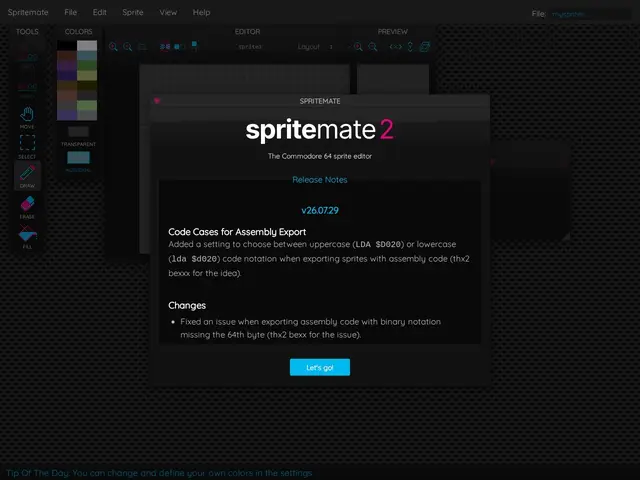Open the Help menu

click(201, 12)
